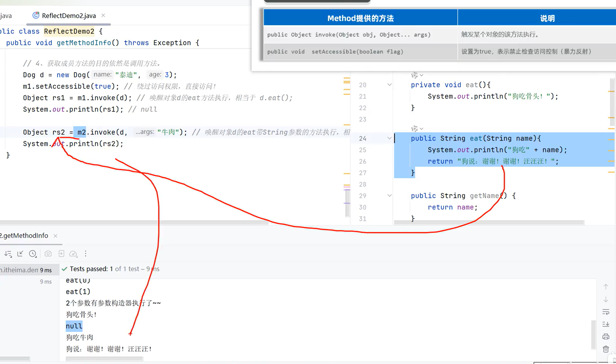Click the print console output icon
The width and height of the screenshot is (616, 364).
click(606, 336)
